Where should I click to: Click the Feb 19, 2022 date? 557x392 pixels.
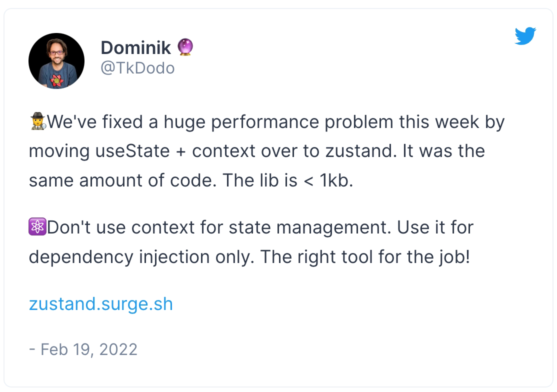[88, 349]
